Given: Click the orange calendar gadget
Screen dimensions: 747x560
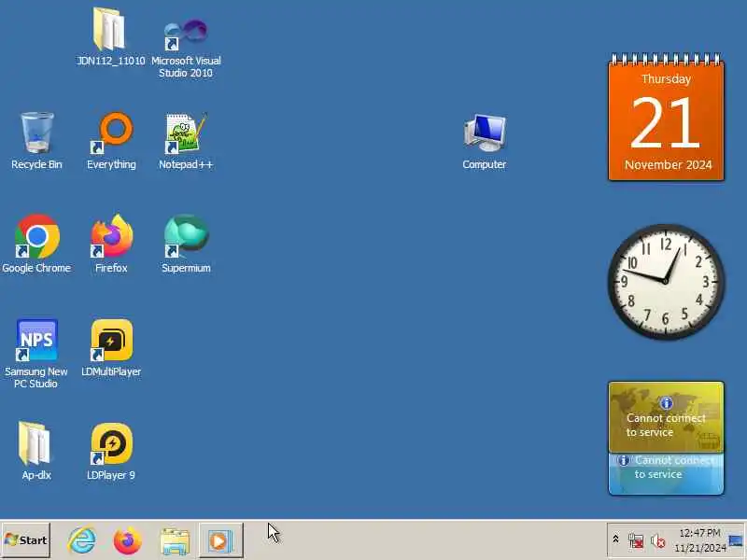Looking at the screenshot, I should click(x=666, y=118).
